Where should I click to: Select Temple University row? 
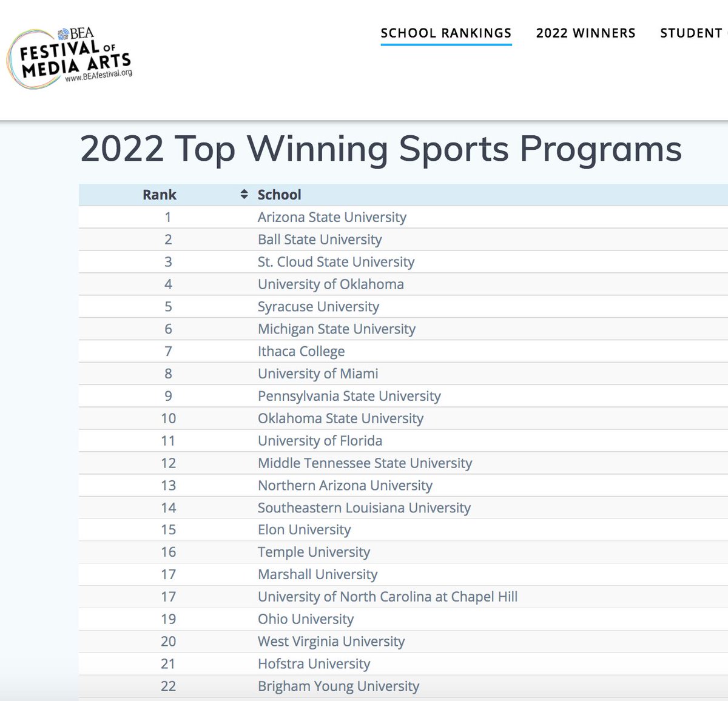(x=403, y=552)
